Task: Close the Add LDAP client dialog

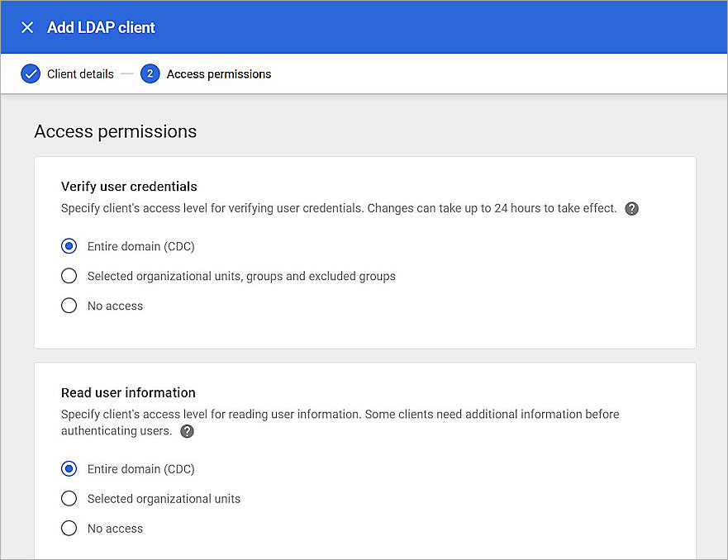Action: tap(27, 27)
